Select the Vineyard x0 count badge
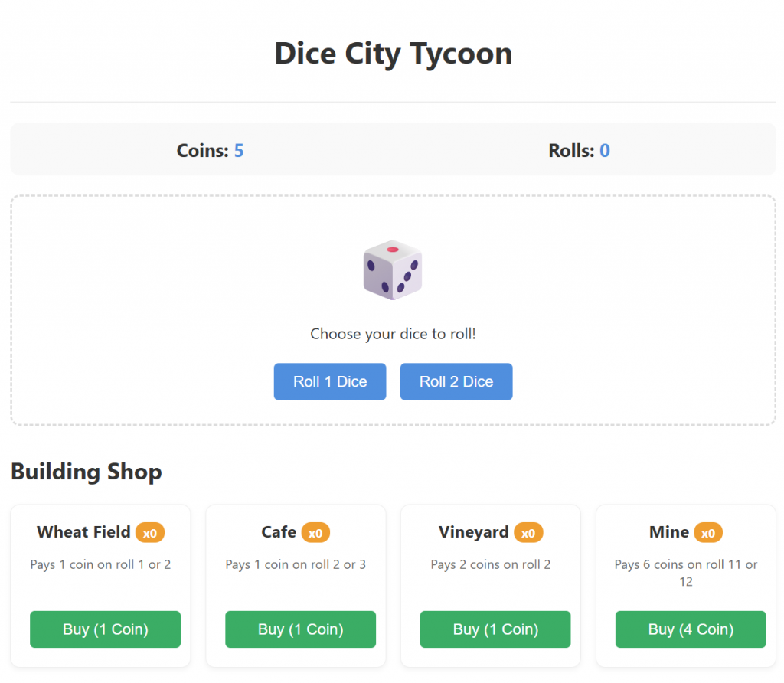Image resolution: width=784 pixels, height=683 pixels. (x=528, y=532)
